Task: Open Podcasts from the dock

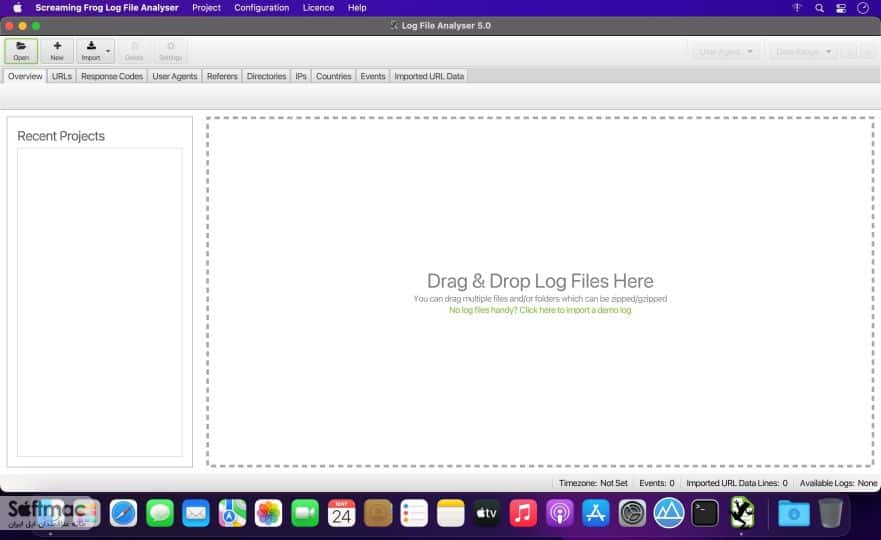Action: [x=560, y=513]
